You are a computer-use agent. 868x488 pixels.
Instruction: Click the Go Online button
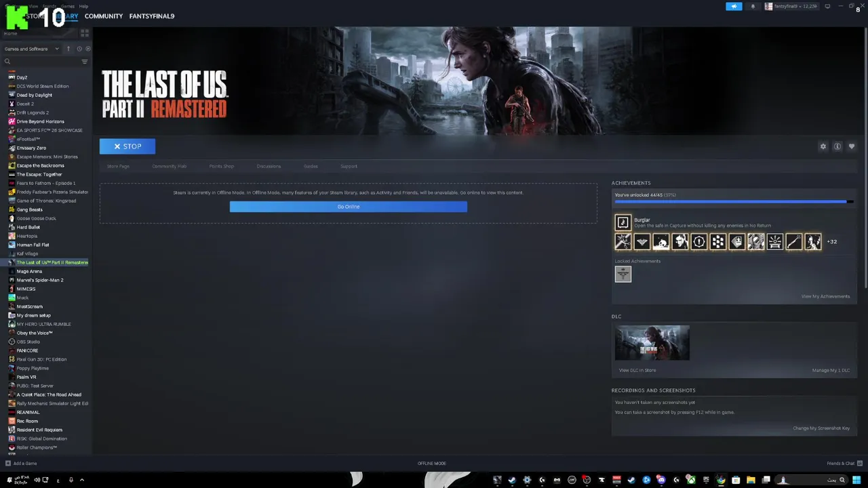pyautogui.click(x=348, y=207)
